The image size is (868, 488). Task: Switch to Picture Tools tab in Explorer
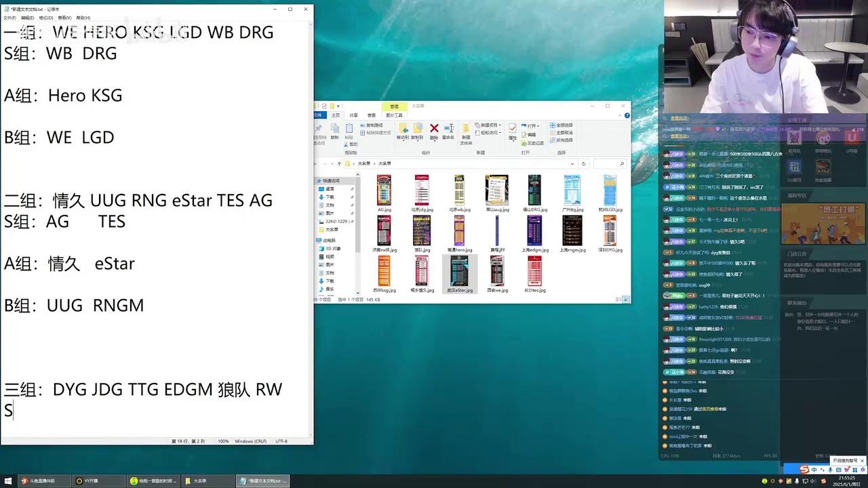point(394,115)
